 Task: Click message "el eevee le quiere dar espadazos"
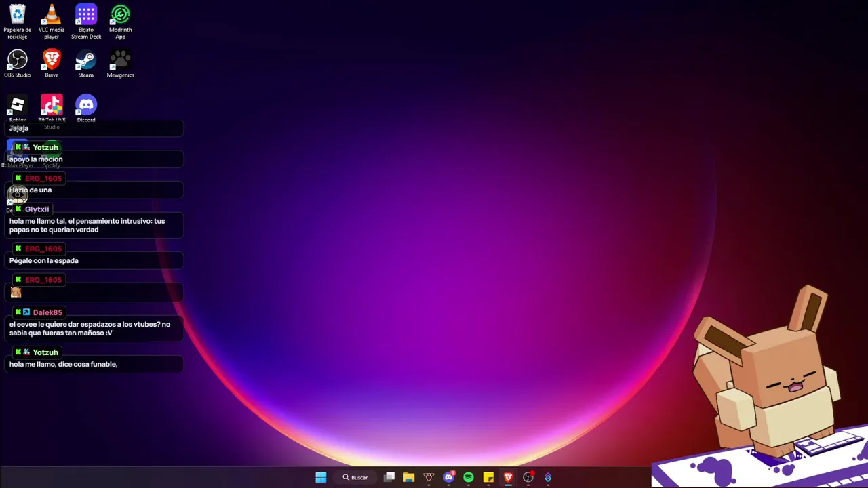(90, 329)
